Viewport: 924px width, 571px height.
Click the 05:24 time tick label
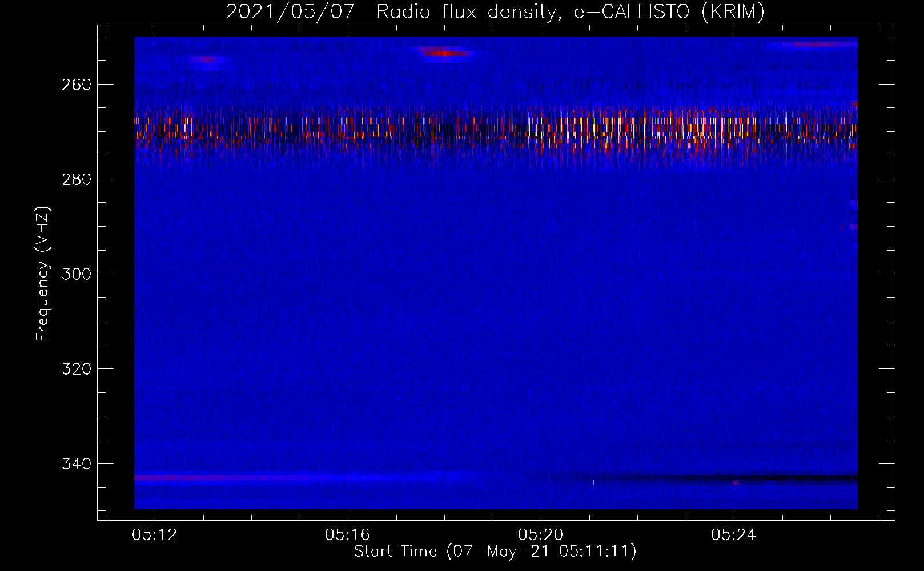734,535
